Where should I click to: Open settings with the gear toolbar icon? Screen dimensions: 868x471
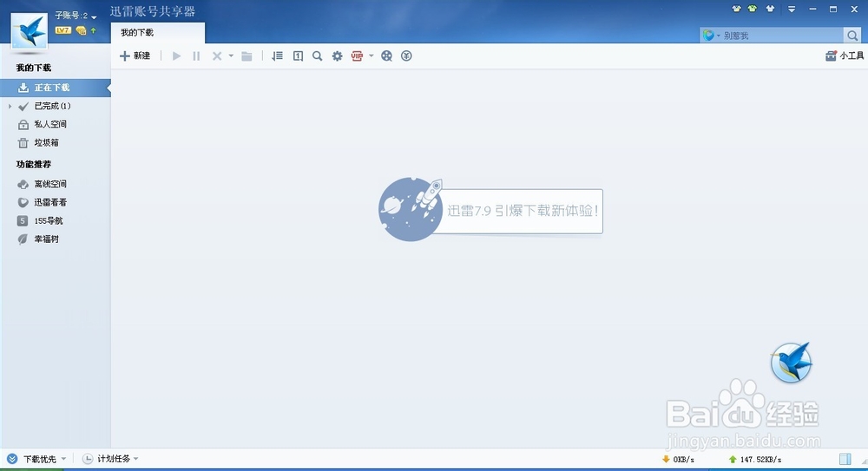337,56
